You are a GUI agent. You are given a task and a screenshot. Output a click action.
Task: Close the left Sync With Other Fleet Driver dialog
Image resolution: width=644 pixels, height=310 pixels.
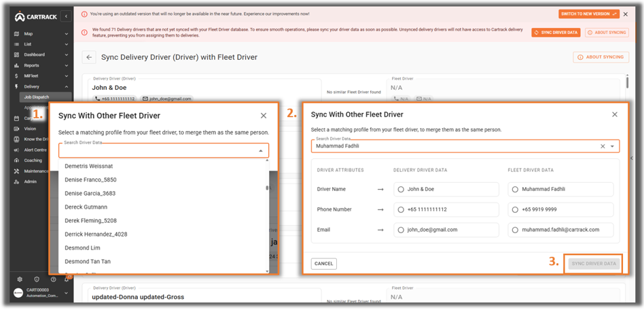coord(264,116)
